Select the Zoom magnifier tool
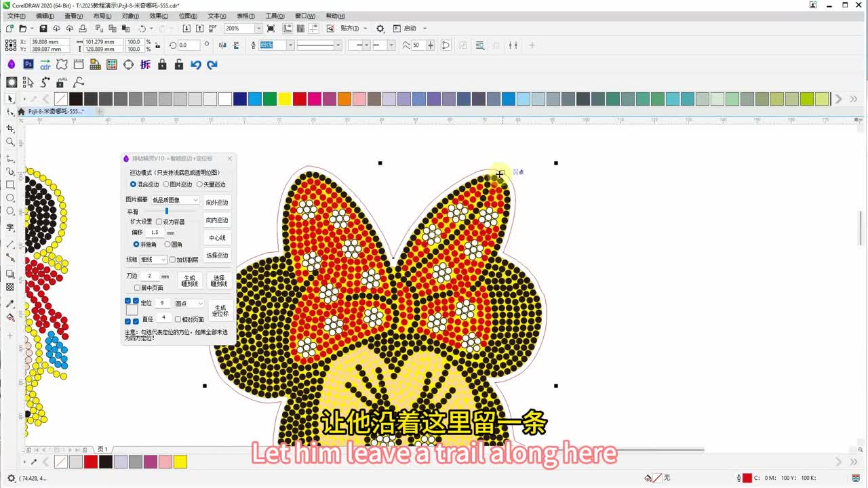The height and width of the screenshot is (488, 868). (10, 142)
